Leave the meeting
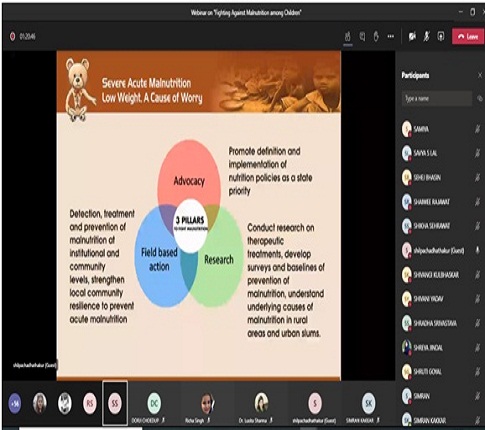The image size is (485, 430). (468, 36)
